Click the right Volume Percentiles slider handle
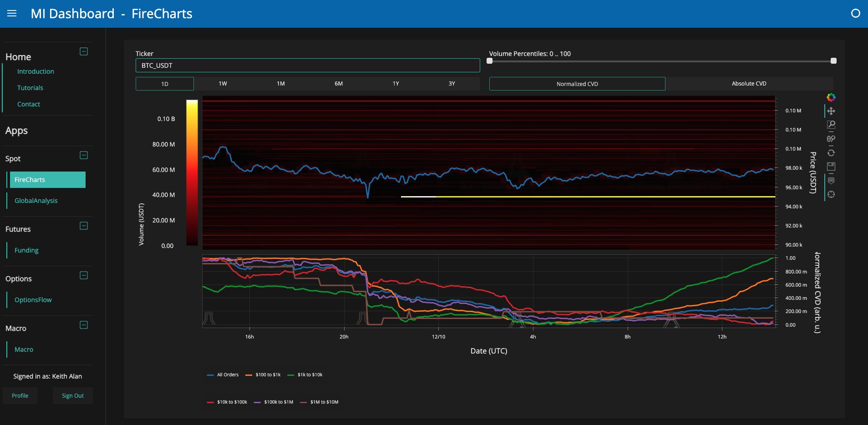This screenshot has height=425, width=868. coord(833,61)
